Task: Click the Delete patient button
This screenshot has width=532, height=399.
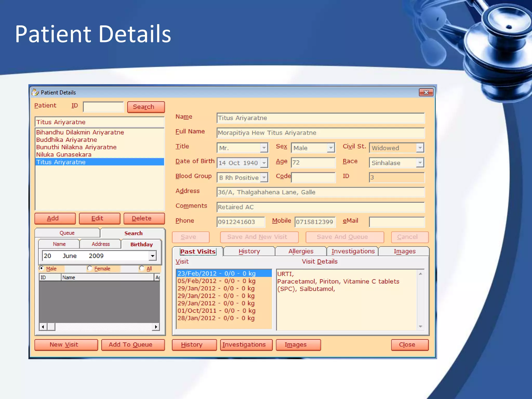Action: click(x=144, y=218)
